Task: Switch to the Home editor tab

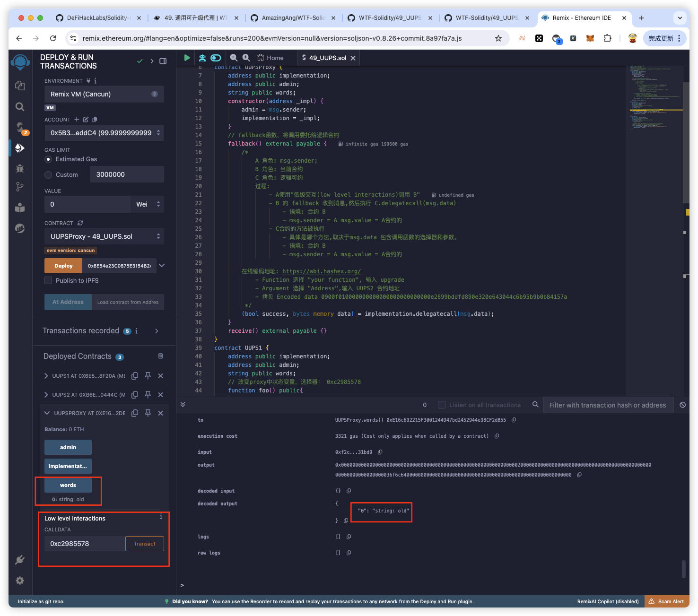Action: [x=270, y=58]
